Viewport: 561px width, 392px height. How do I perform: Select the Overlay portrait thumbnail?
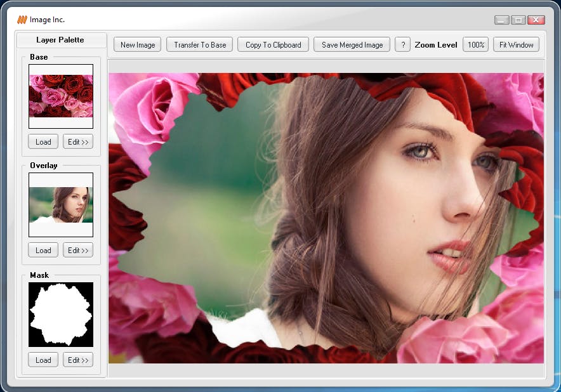[x=61, y=205]
